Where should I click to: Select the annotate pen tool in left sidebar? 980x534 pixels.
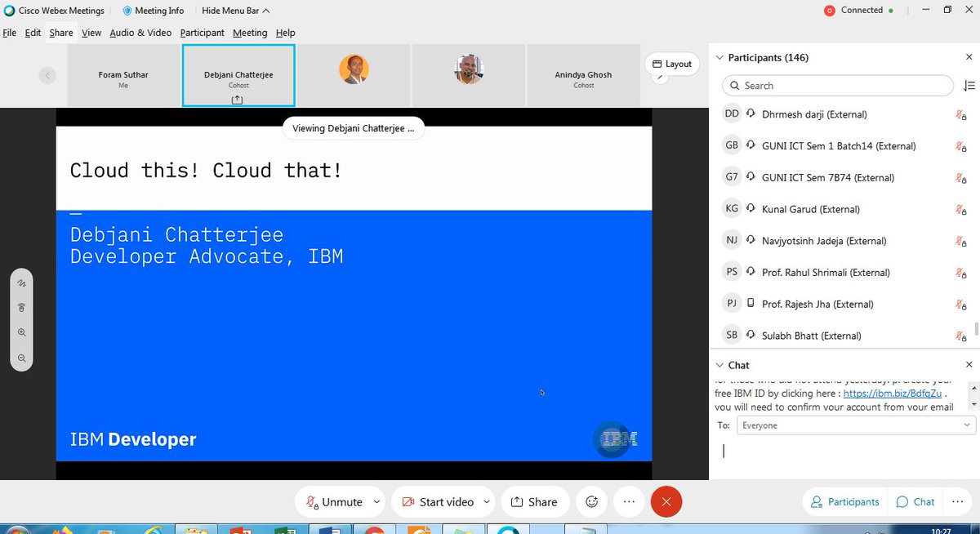point(22,283)
